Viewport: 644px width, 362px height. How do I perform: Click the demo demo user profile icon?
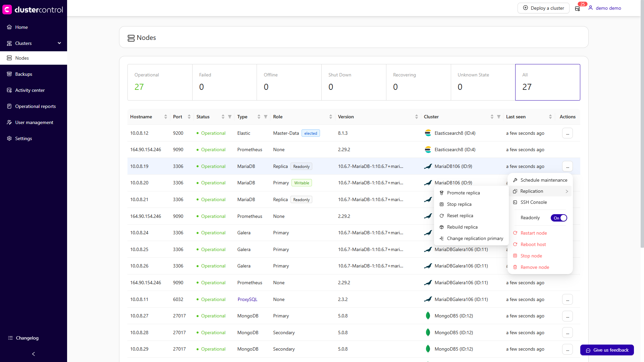(590, 8)
